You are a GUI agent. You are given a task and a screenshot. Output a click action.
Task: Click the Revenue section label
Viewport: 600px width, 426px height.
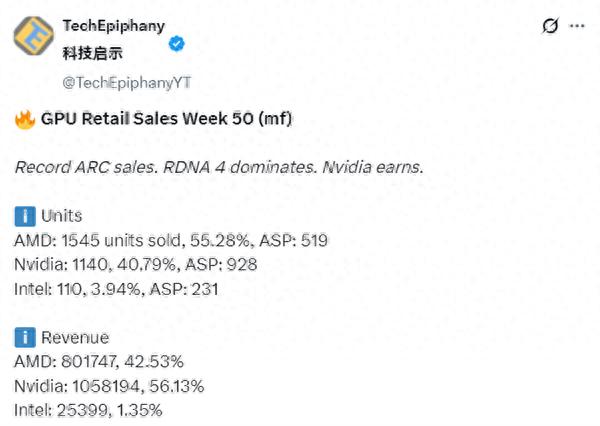click(74, 339)
